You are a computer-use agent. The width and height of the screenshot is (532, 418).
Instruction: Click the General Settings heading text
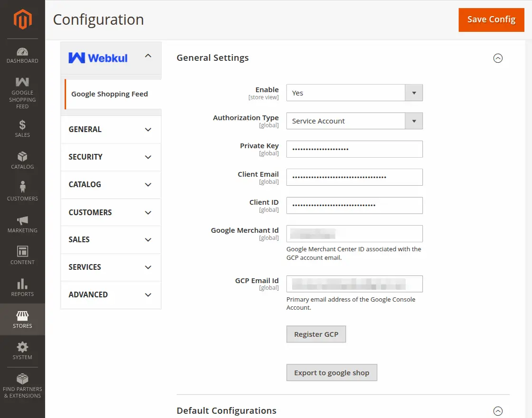pos(212,57)
